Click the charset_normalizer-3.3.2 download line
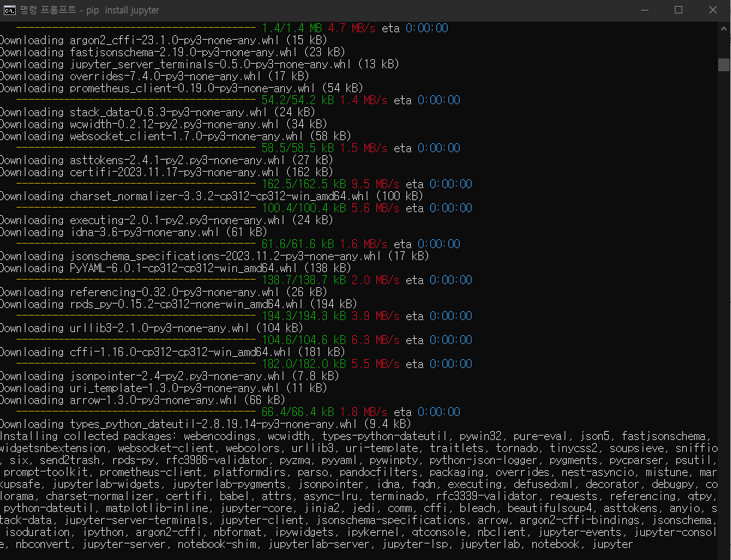Image resolution: width=731 pixels, height=560 pixels. coord(211,196)
